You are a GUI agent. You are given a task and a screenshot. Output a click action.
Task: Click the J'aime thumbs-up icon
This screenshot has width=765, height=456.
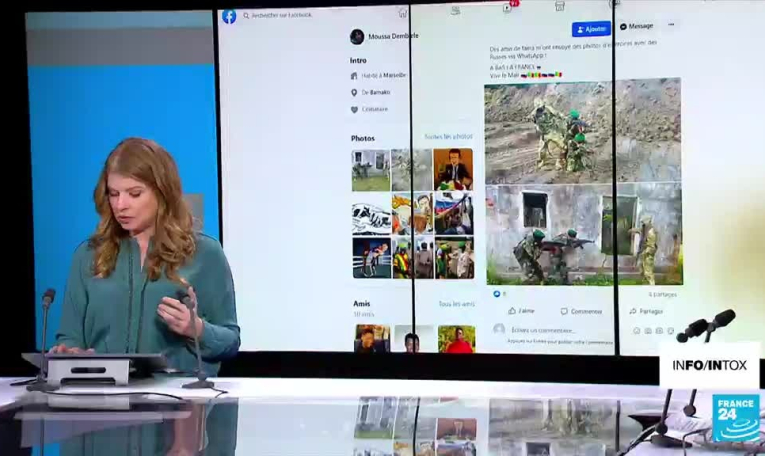pos(512,311)
